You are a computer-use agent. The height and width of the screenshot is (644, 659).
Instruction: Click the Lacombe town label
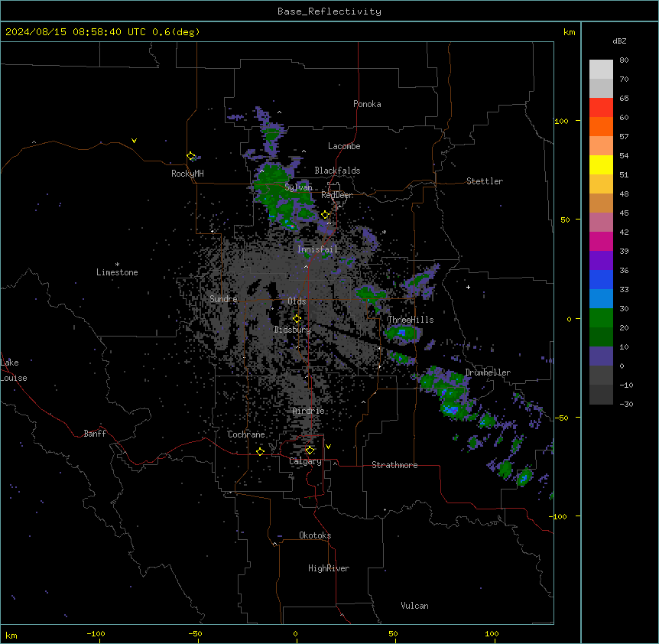tap(344, 146)
